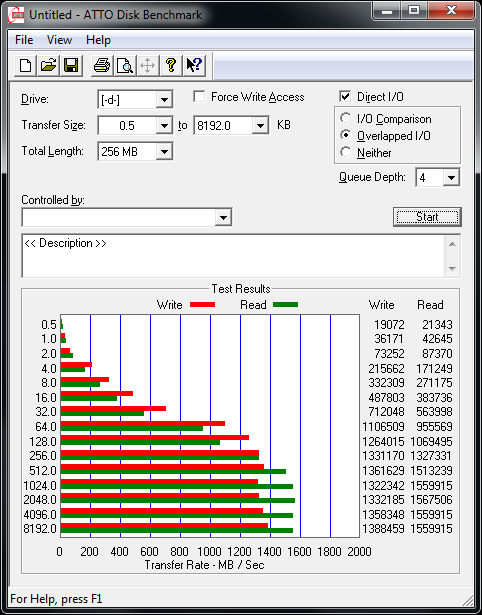Activate context help pointer icon
This screenshot has width=482, height=615.
[194, 65]
